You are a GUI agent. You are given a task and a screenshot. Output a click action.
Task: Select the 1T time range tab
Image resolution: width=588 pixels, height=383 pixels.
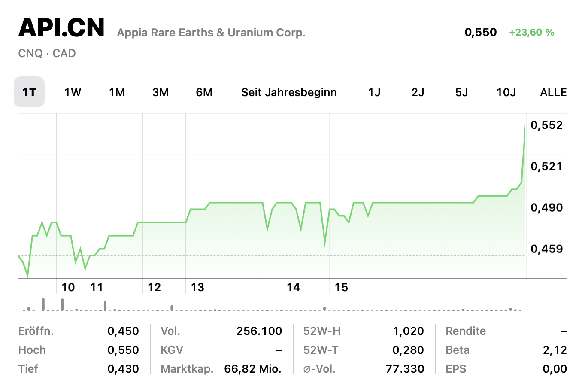pos(29,92)
